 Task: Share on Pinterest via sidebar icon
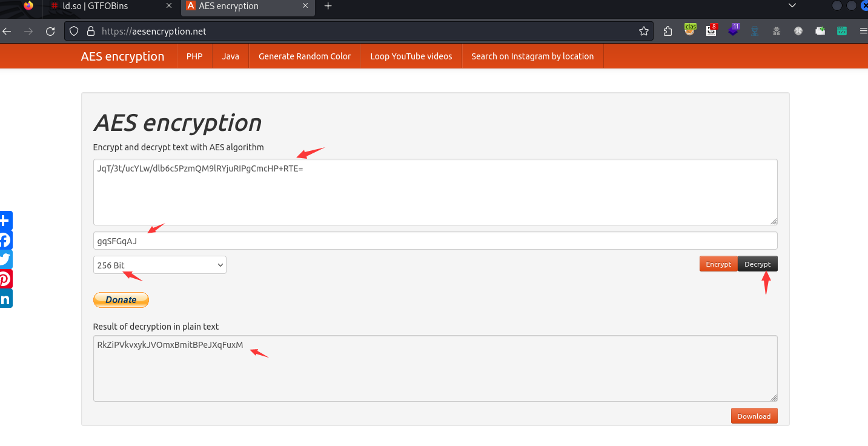(5, 279)
